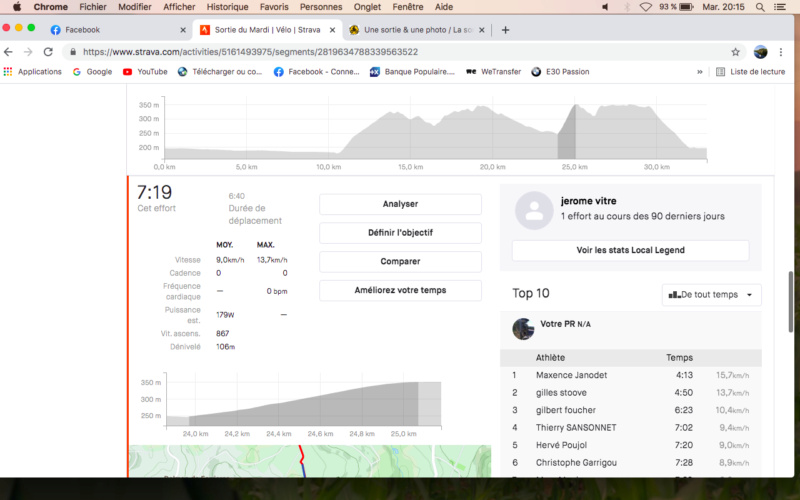
Task: Open the Banque Populaire bookmark
Action: (412, 71)
